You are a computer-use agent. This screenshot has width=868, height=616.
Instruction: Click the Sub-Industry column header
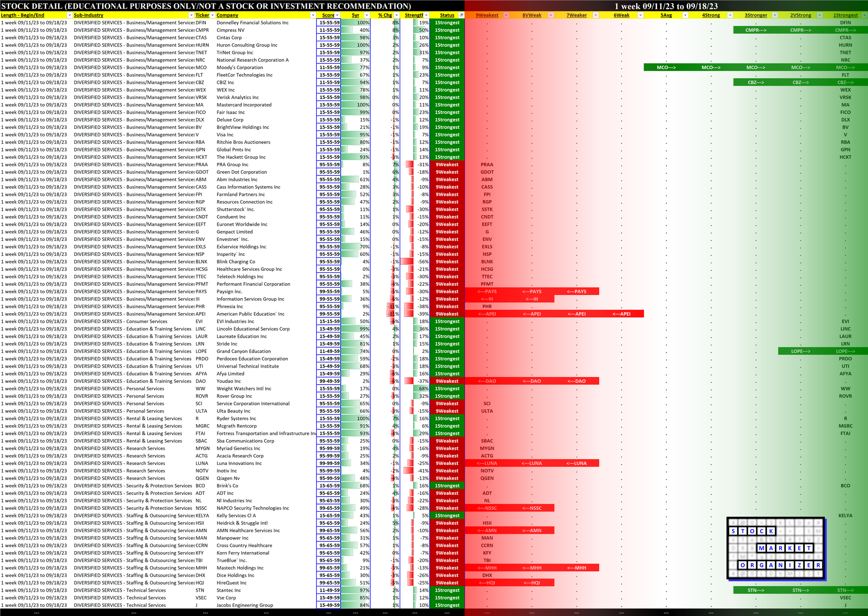pos(89,15)
